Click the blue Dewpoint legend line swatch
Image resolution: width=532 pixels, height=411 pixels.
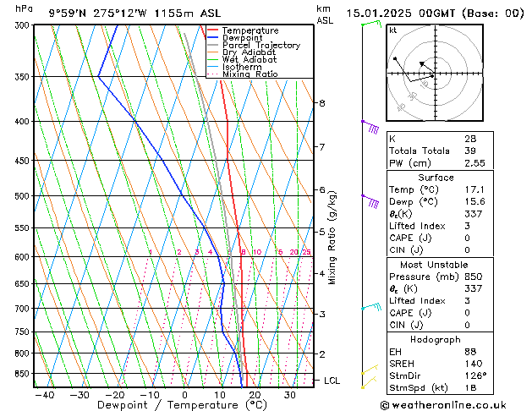(213, 37)
